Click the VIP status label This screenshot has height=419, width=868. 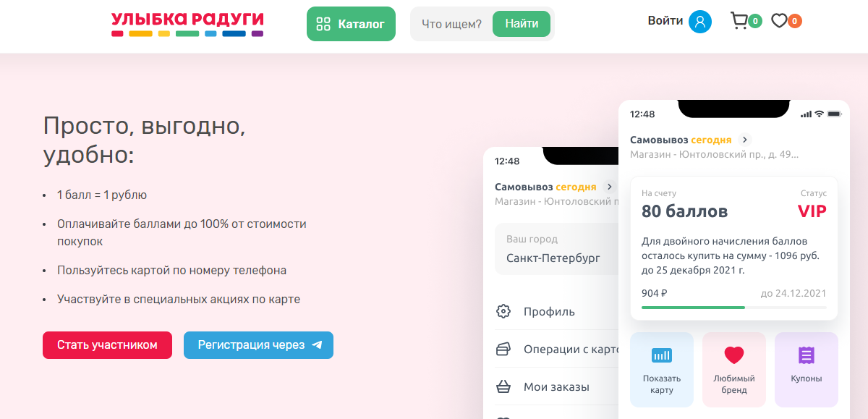point(813,211)
